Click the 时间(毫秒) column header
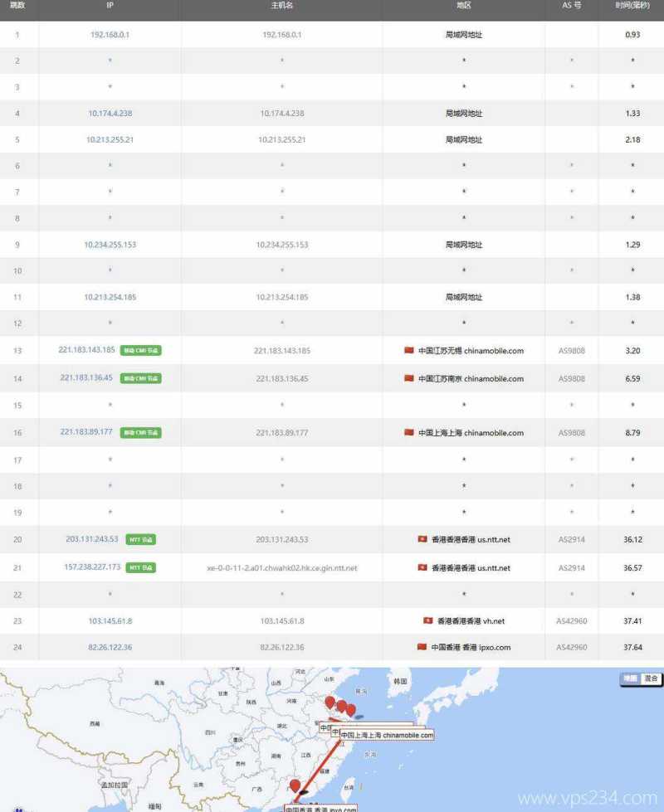This screenshot has height=812, width=664. 632,6
